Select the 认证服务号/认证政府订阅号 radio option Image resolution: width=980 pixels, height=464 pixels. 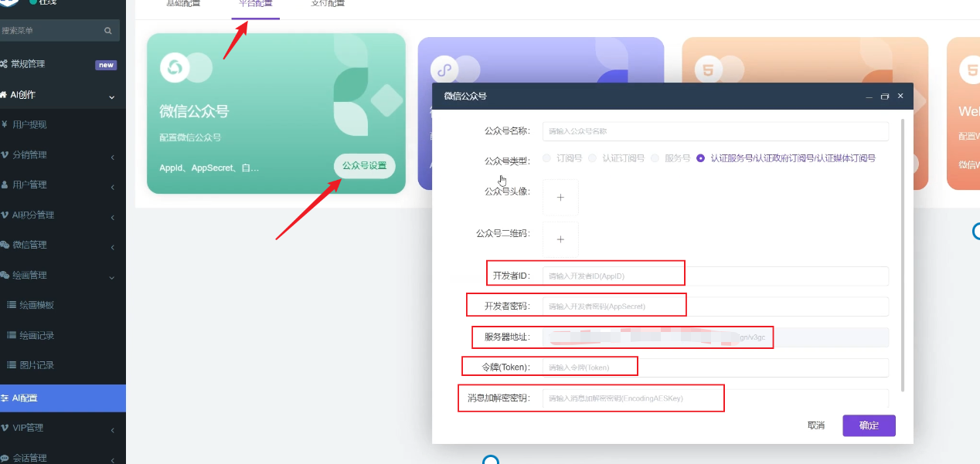click(700, 157)
